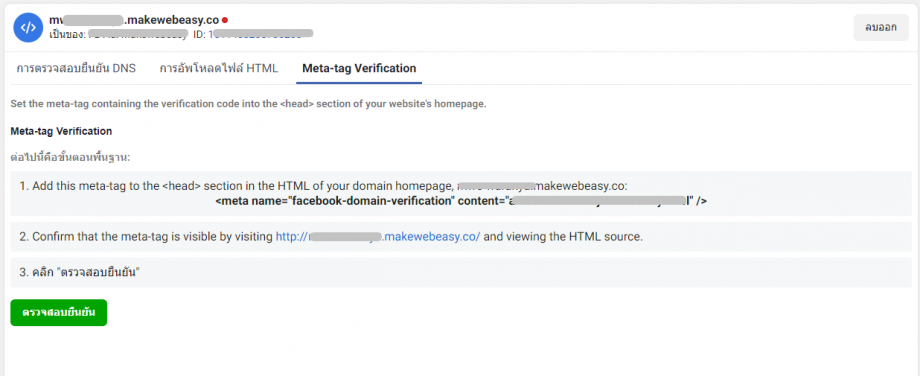Click the "Set the meta-tag containing" instruction text
The height and width of the screenshot is (376, 920).
pos(249,104)
